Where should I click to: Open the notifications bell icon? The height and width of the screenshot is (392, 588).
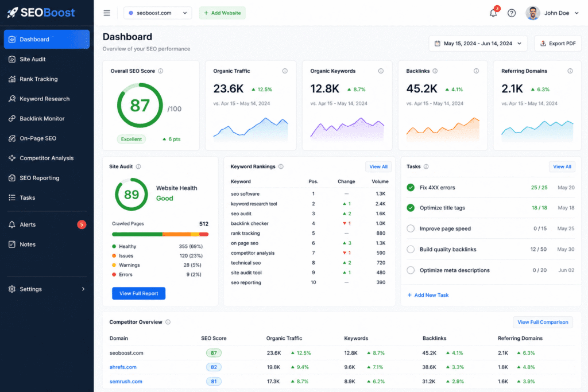(493, 13)
